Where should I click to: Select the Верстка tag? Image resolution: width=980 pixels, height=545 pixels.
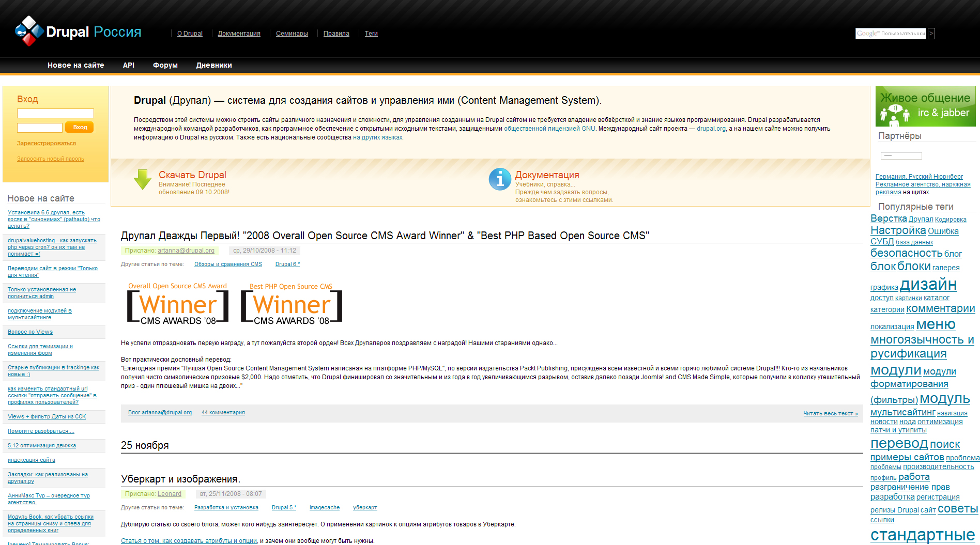pyautogui.click(x=889, y=219)
